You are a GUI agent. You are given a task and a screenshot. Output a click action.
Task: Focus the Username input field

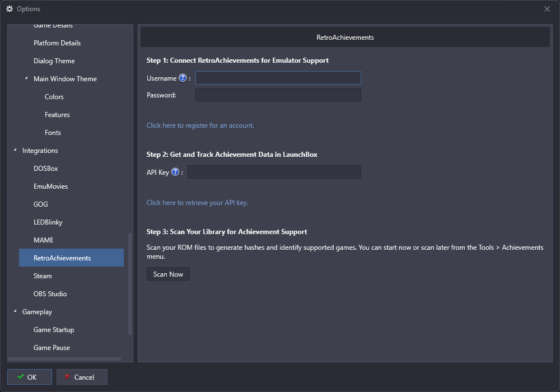pos(278,78)
